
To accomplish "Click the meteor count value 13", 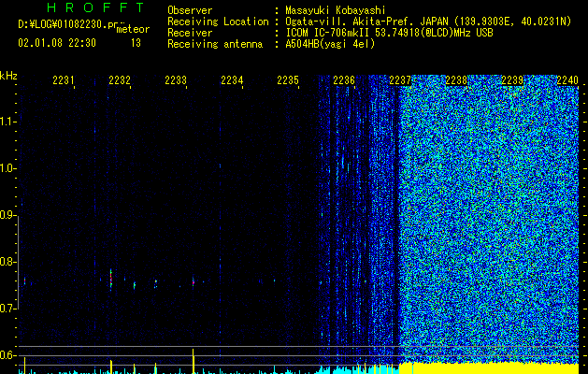I will (x=136, y=43).
